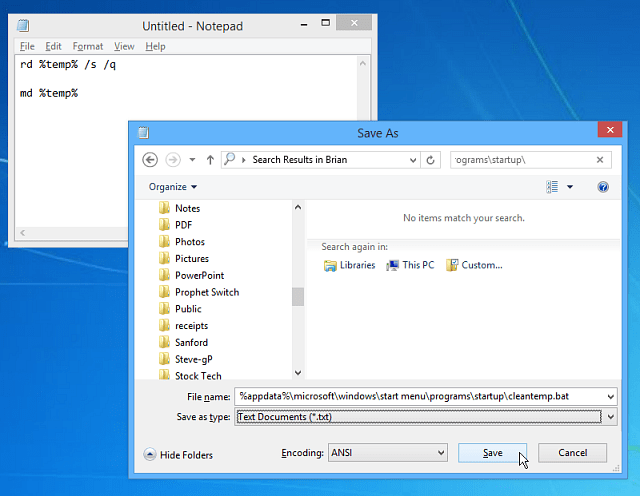Open the Organize menu
Viewport: 640px width, 496px height.
click(173, 187)
